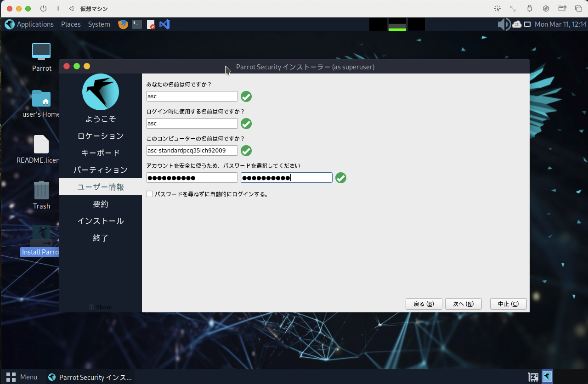This screenshot has height=384, width=588.
Task: Click the login name input field
Action: tap(192, 124)
